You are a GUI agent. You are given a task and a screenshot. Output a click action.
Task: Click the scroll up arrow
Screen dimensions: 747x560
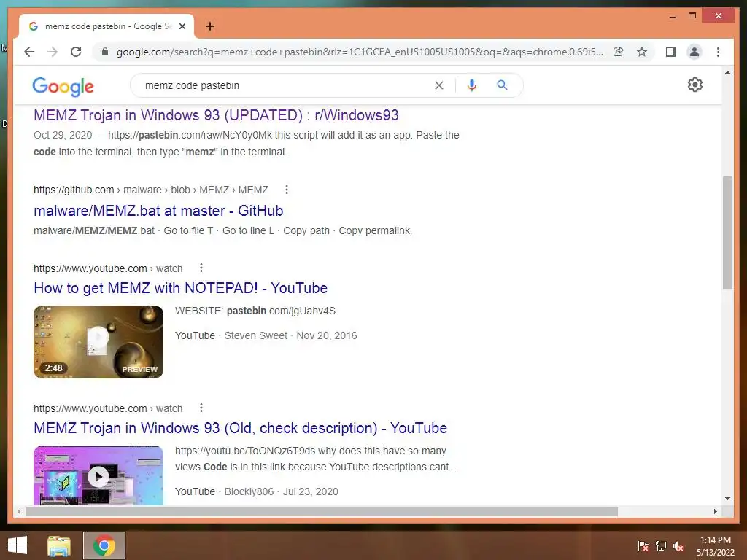click(x=727, y=73)
